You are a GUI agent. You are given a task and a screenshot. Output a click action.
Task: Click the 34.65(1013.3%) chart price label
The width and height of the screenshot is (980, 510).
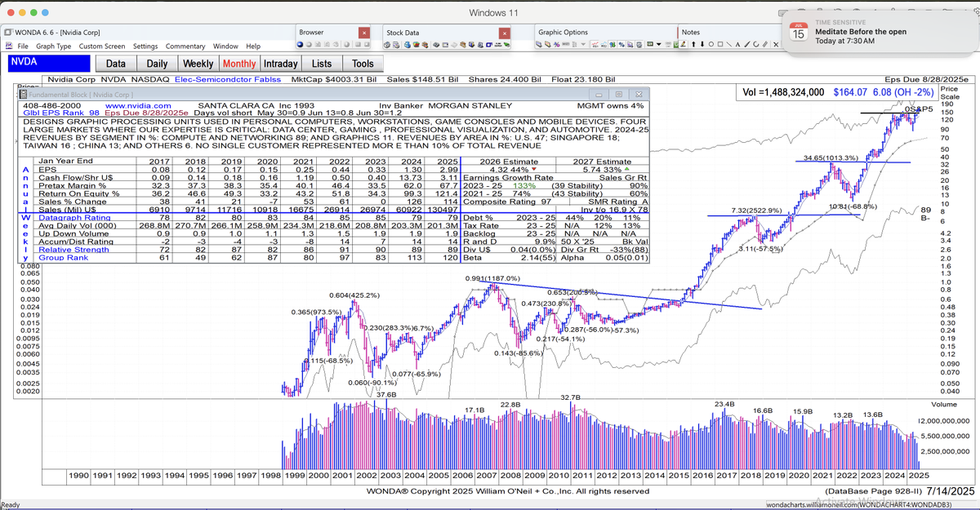click(x=831, y=157)
